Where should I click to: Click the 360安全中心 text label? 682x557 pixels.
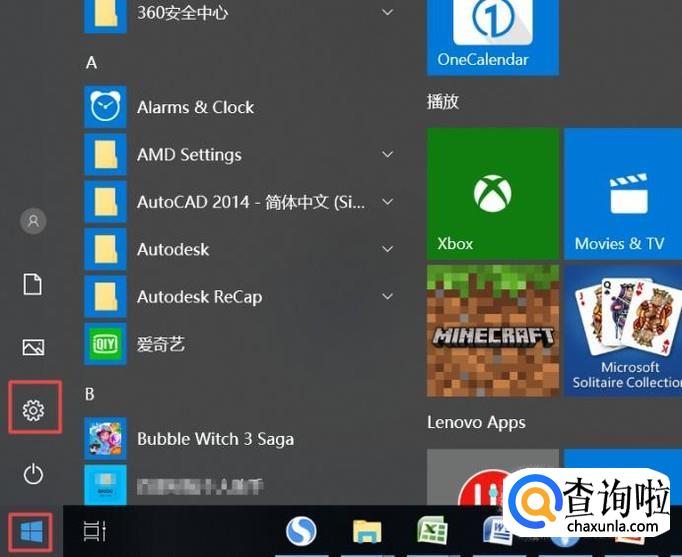[x=183, y=13]
